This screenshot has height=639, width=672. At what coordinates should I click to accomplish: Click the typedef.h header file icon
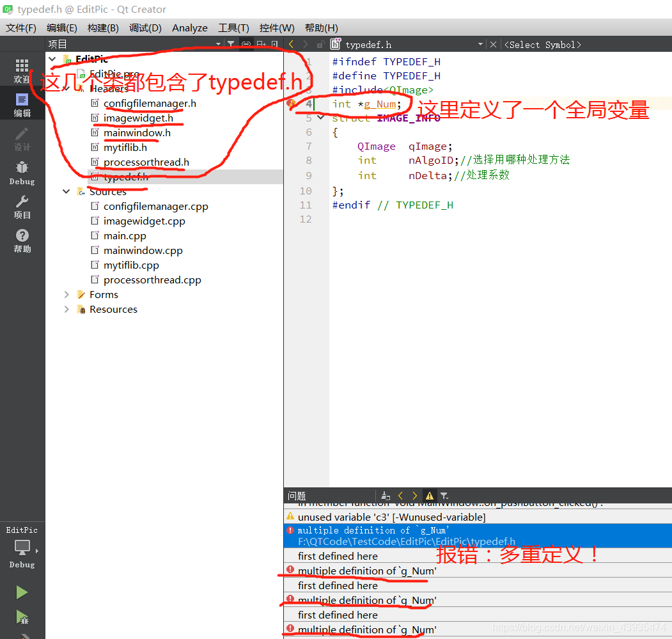click(335, 44)
